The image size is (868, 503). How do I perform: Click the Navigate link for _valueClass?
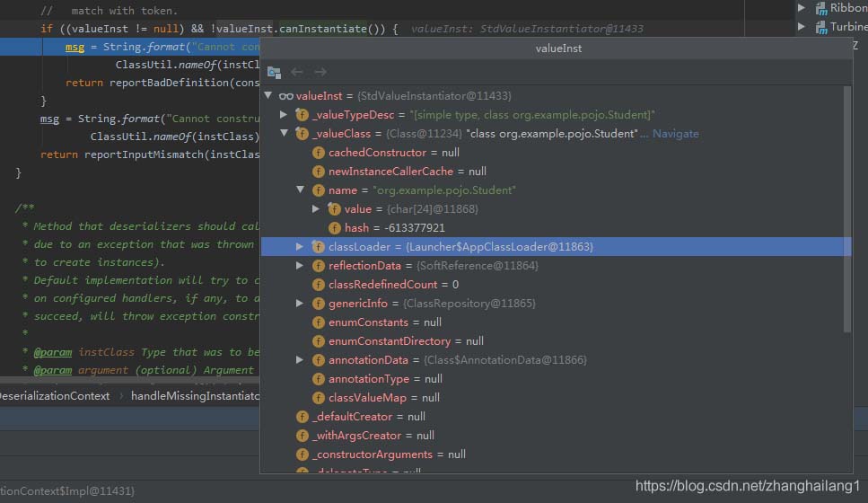point(675,134)
